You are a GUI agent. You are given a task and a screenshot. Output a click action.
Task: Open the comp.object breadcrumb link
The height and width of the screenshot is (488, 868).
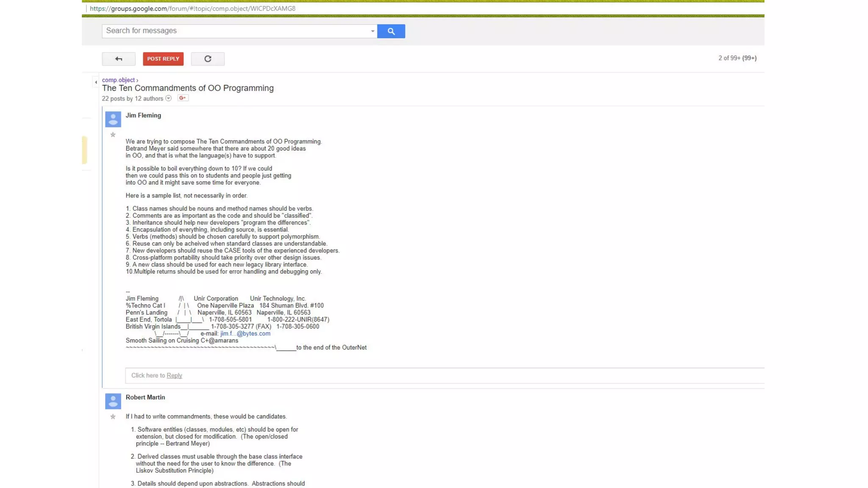coord(118,80)
